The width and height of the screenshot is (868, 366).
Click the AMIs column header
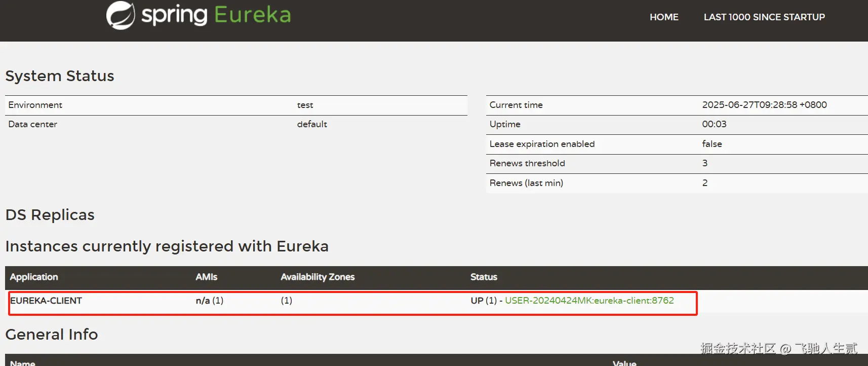point(206,277)
